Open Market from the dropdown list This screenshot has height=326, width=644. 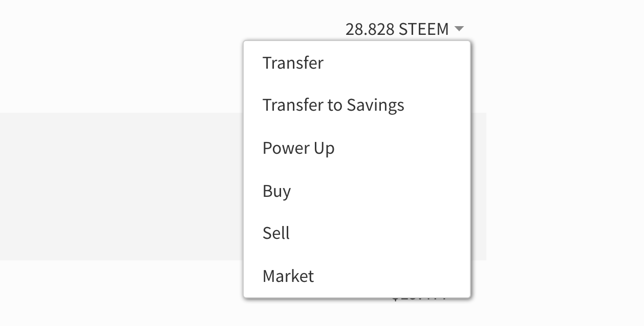[x=288, y=276]
